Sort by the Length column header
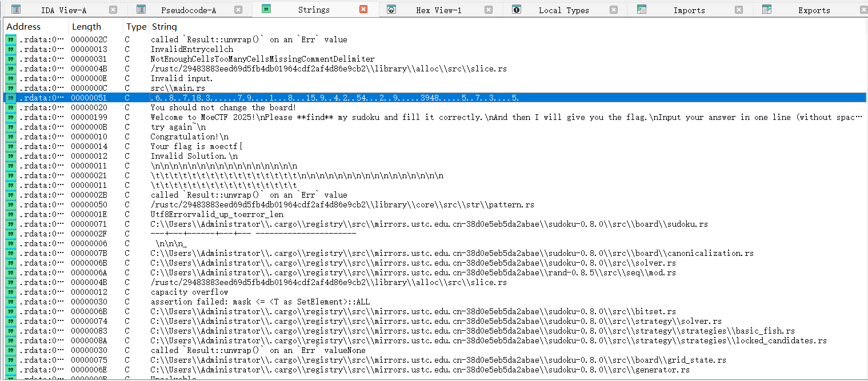This screenshot has height=381, width=868. (86, 27)
